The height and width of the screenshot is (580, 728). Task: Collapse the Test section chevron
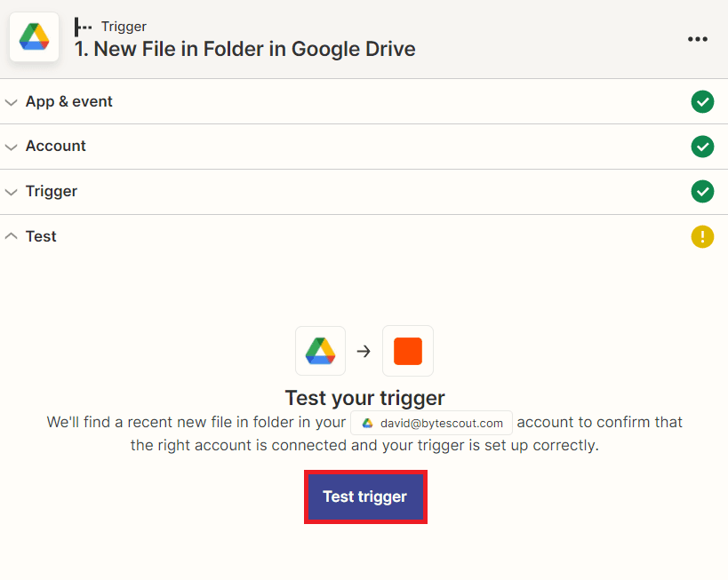(x=11, y=236)
